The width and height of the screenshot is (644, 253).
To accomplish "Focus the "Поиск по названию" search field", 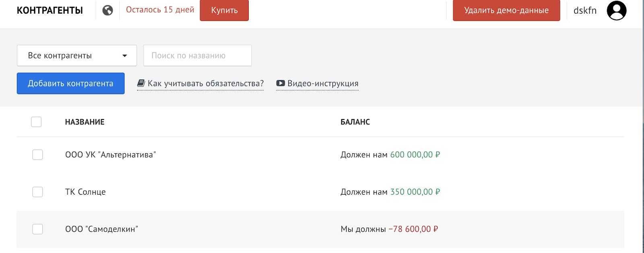I will 197,56.
